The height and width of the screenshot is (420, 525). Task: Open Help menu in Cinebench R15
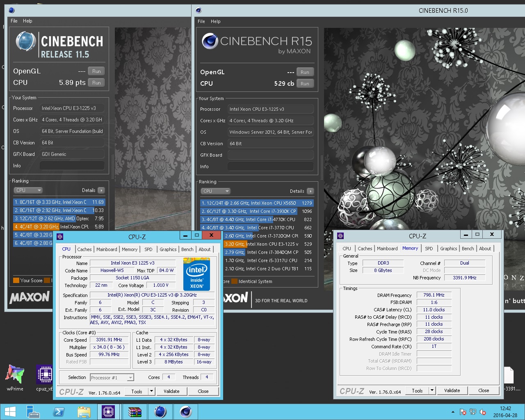coord(216,21)
